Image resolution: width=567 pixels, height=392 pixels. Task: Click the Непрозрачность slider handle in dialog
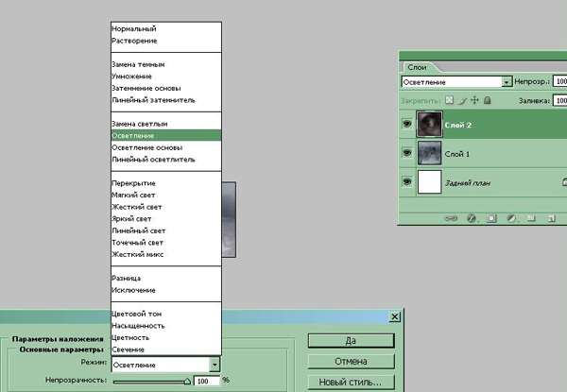[187, 381]
